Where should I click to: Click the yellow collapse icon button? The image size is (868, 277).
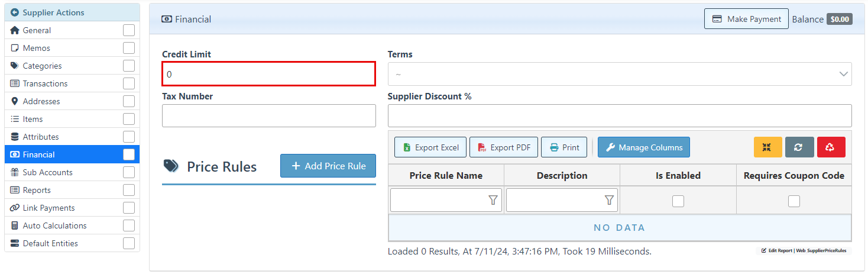click(767, 147)
